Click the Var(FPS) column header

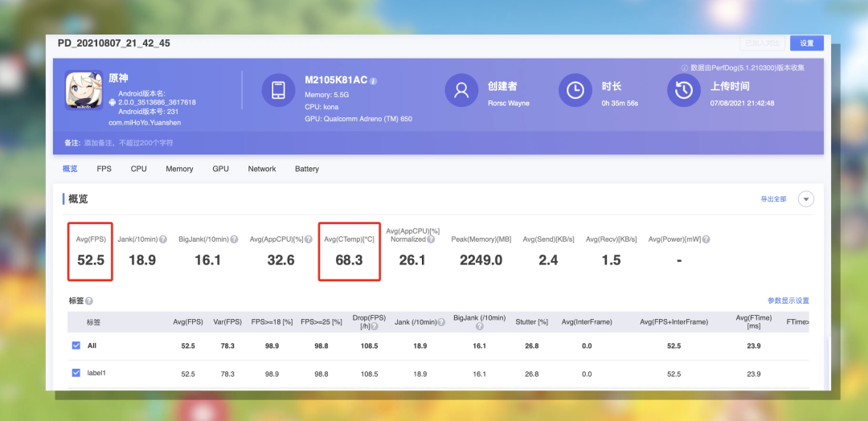coord(227,322)
